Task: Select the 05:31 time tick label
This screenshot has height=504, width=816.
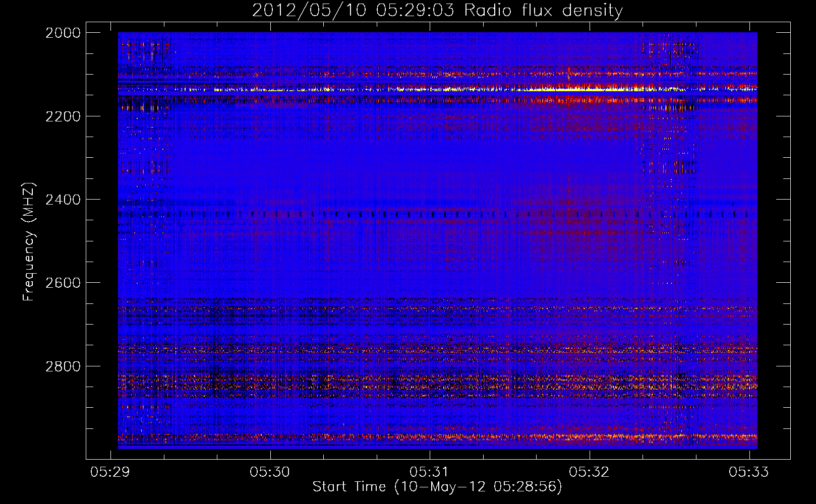Action: click(x=430, y=472)
